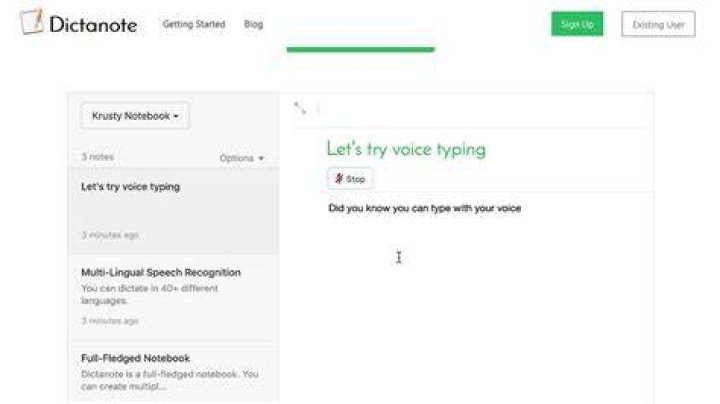The height and width of the screenshot is (404, 720).
Task: Stop voice dictation with the Stop button
Action: [350, 179]
